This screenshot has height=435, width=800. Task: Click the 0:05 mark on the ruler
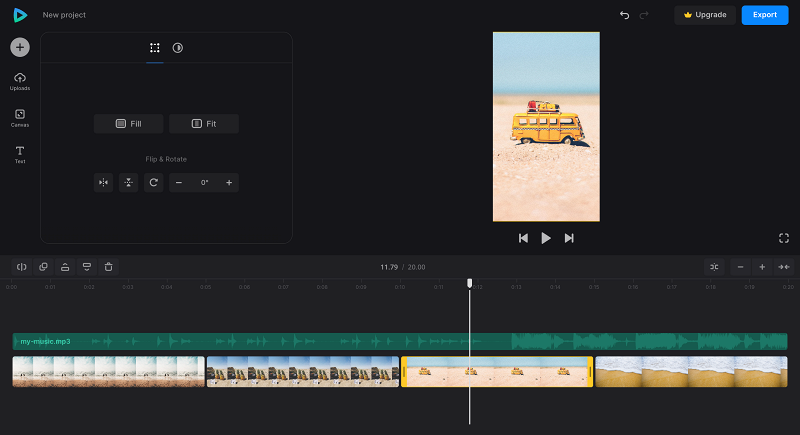click(206, 287)
